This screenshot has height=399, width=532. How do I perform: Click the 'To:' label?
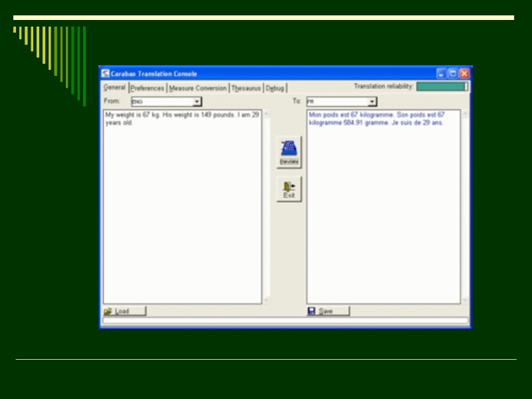tap(297, 101)
